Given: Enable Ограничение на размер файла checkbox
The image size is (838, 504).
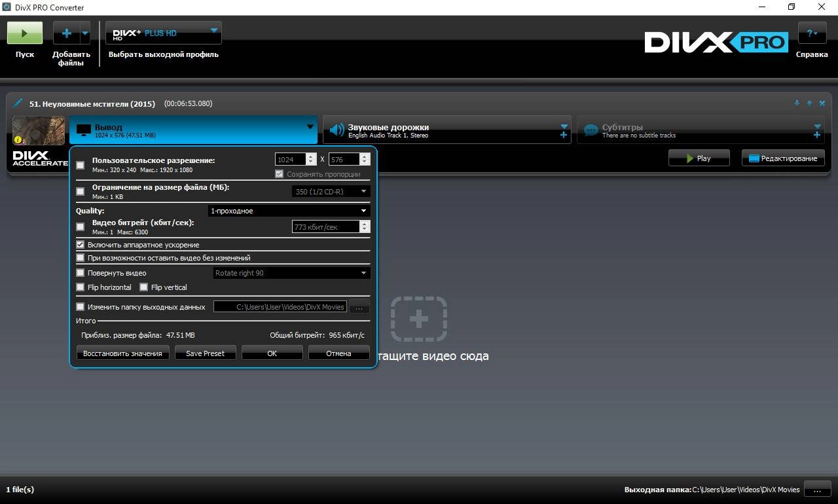Looking at the screenshot, I should (x=81, y=192).
